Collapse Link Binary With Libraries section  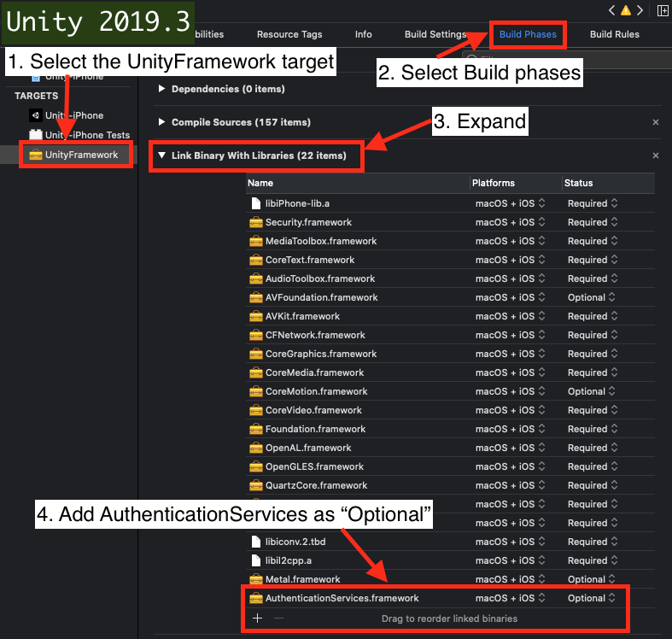pyautogui.click(x=161, y=155)
